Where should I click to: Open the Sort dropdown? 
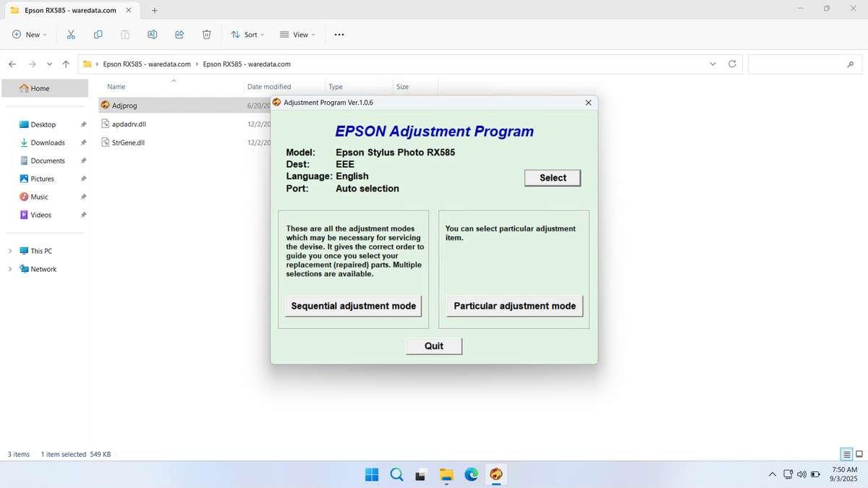[247, 34]
